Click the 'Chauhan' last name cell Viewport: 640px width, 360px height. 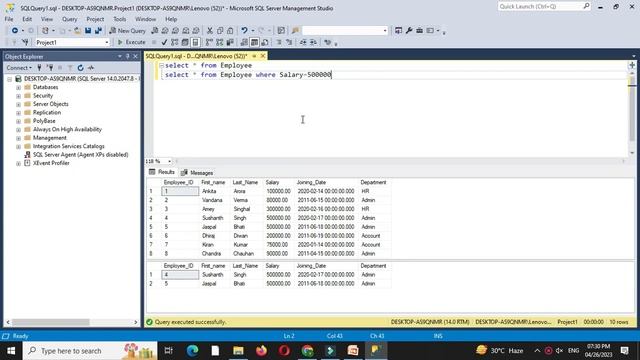[x=247, y=253]
